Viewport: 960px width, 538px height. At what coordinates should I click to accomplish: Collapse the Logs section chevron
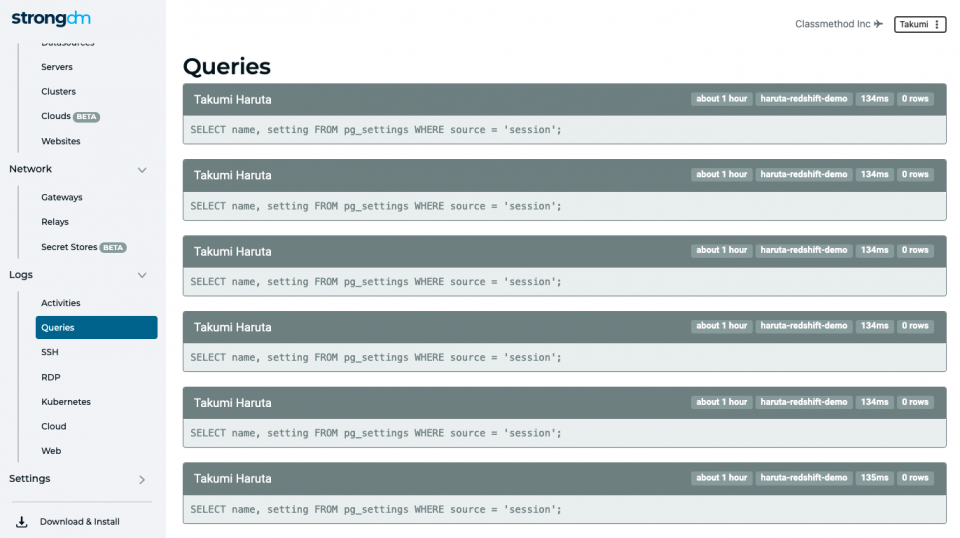point(142,275)
